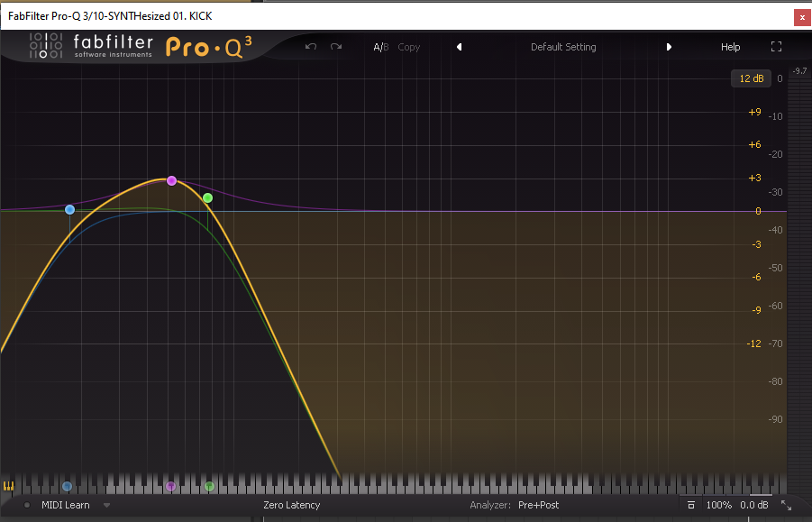Toggle the piano keyboard display icon
This screenshot has width=812, height=522.
tap(9, 486)
